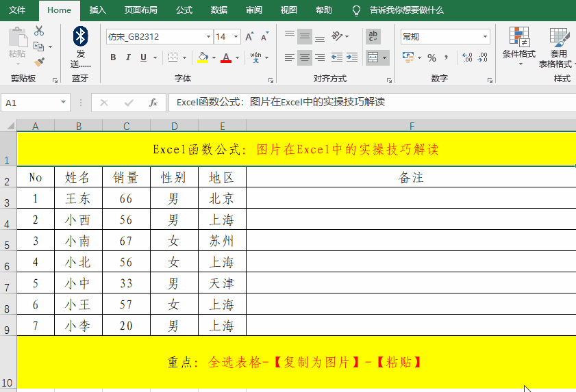The image size is (576, 392).
Task: Open Conditional Formatting (条件格式)
Action: pos(519,46)
